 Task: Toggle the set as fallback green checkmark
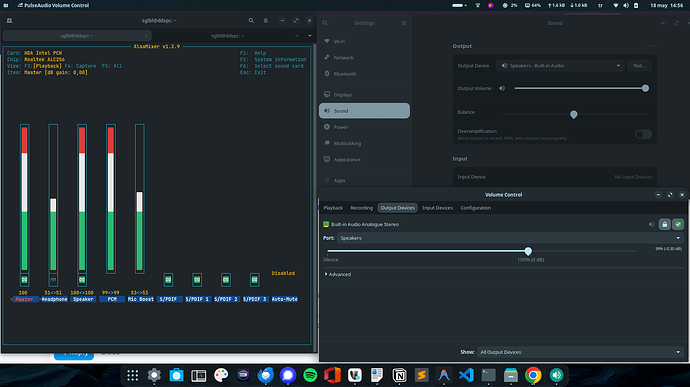pos(678,225)
